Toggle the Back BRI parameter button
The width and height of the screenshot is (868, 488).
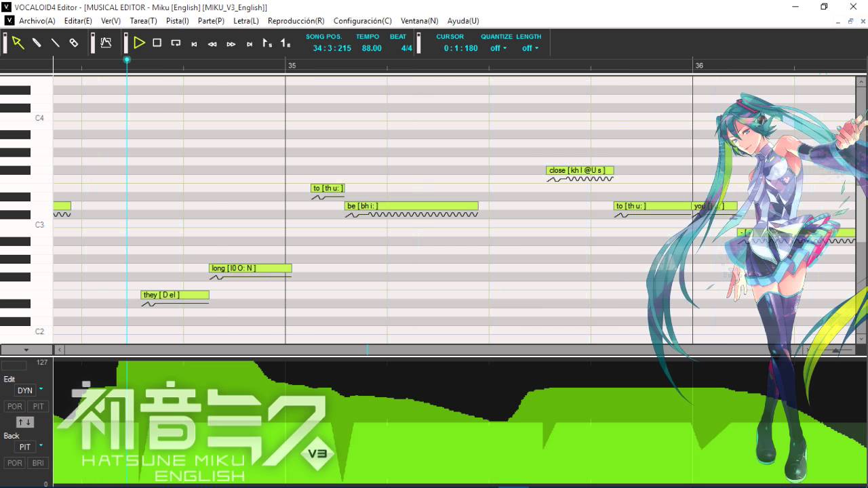click(x=38, y=463)
